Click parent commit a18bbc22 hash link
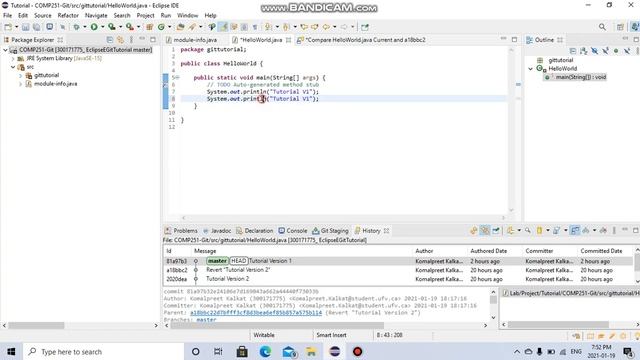The image size is (640, 360). click(x=256, y=313)
